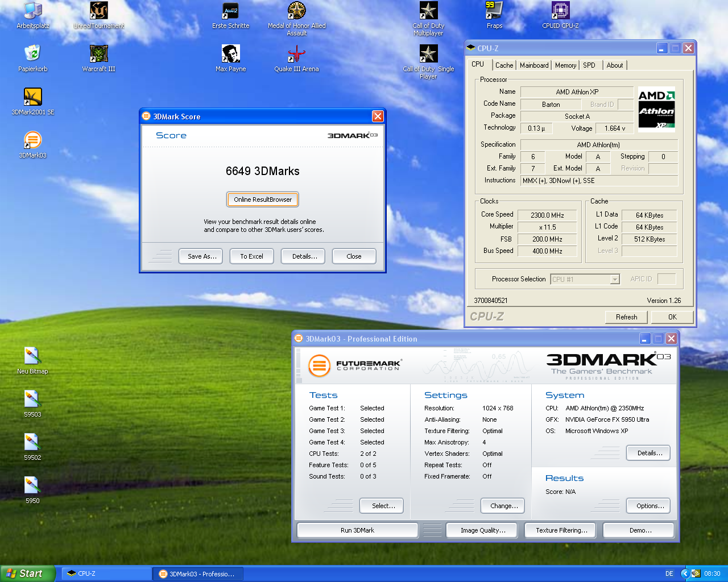Viewport: 728px width, 582px height.
Task: Select Call of Duty Single Player shortcut
Action: click(428, 62)
